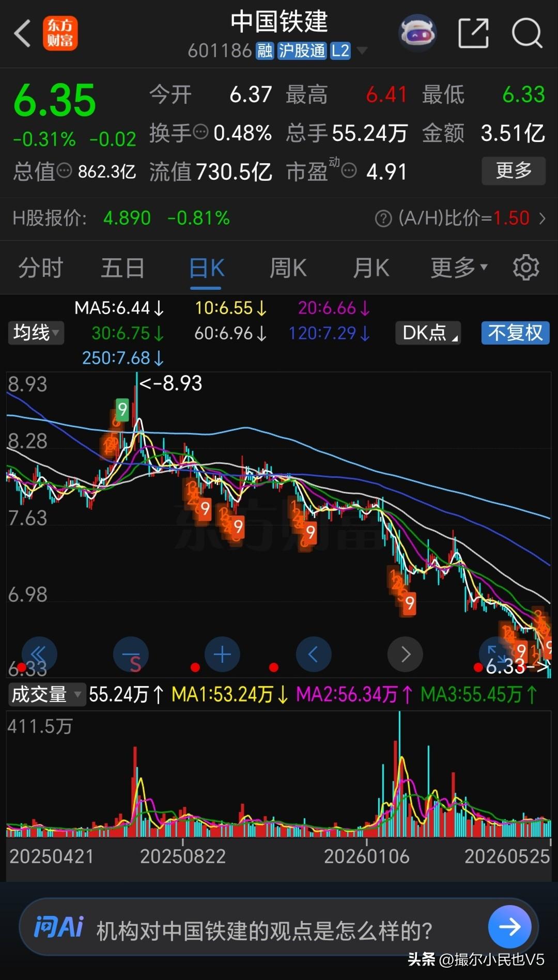The width and height of the screenshot is (558, 980).
Task: Open the 不复权 adjustment selector
Action: click(515, 333)
